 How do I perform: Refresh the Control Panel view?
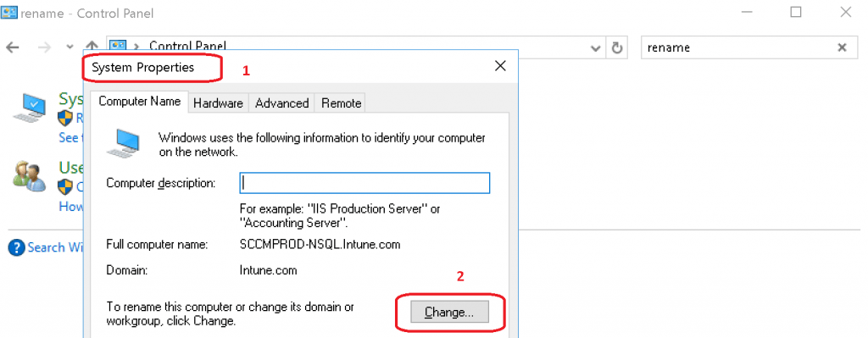(x=617, y=48)
